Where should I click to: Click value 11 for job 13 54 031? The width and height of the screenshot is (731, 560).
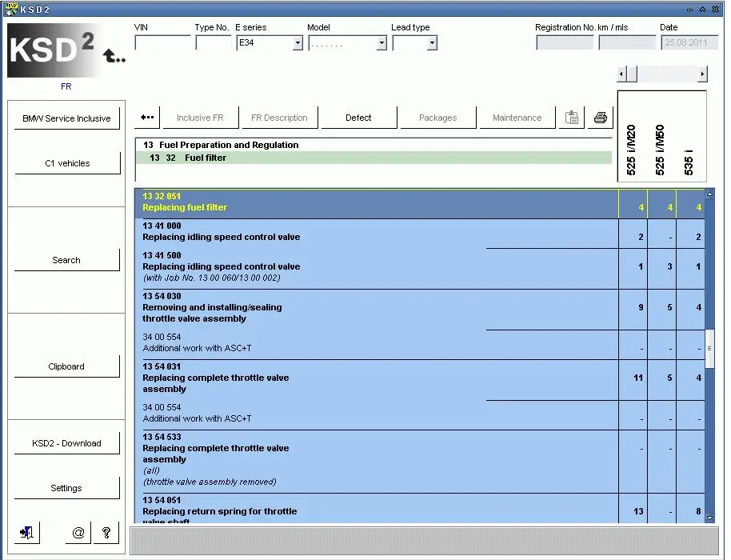pyautogui.click(x=638, y=378)
